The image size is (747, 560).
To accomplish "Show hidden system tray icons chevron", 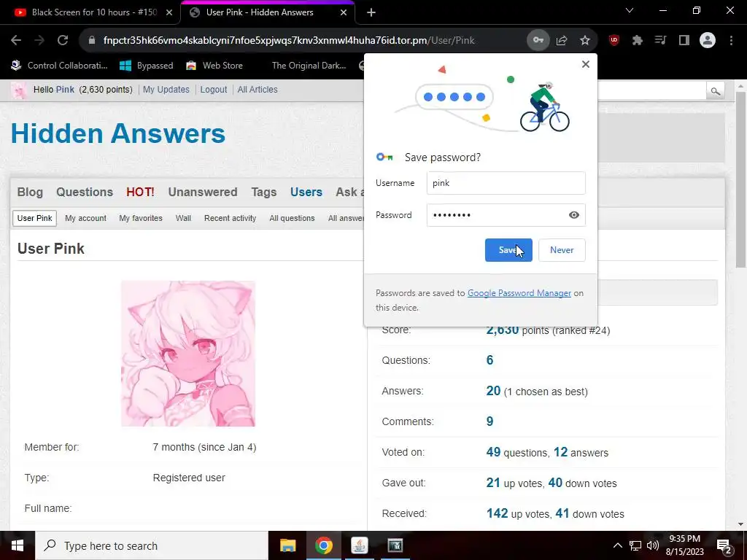I will pos(617,545).
